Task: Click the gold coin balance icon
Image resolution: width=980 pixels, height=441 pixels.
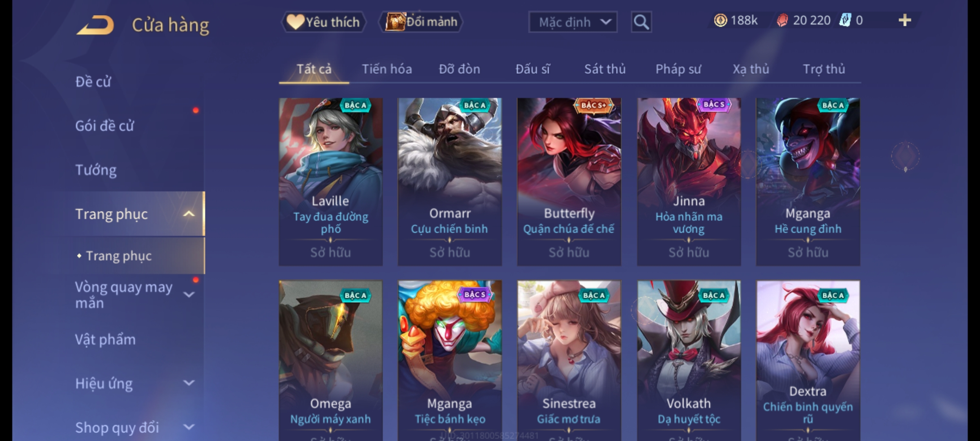Action: tap(720, 20)
